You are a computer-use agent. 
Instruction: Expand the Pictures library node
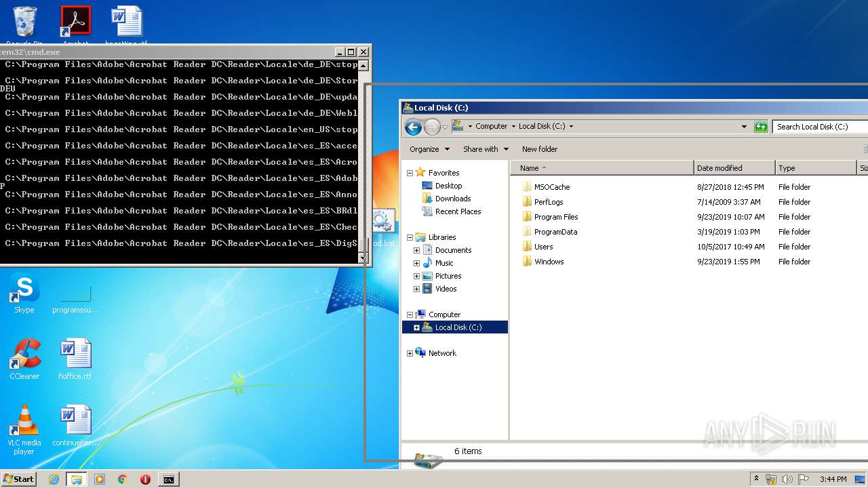(416, 276)
